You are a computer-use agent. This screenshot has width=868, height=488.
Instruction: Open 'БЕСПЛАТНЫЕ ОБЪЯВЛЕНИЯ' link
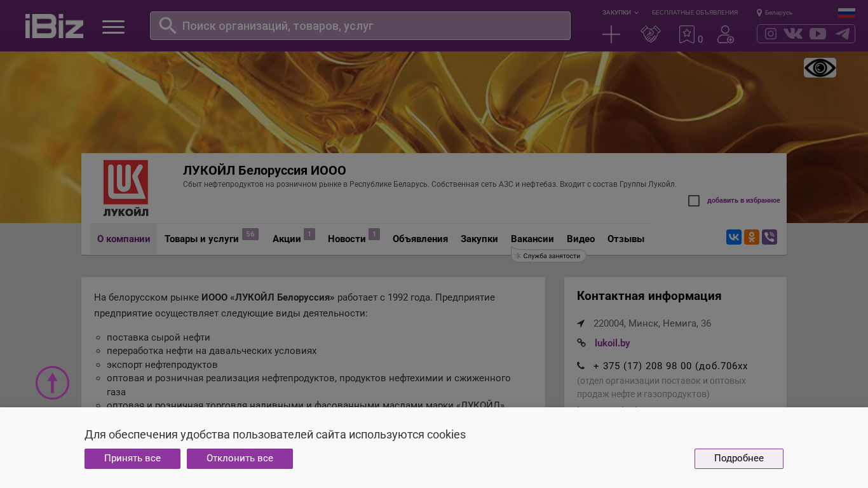pos(695,13)
